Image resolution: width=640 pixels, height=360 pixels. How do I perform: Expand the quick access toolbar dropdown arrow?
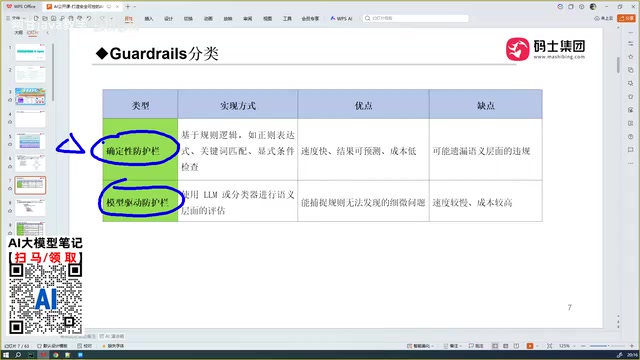111,18
